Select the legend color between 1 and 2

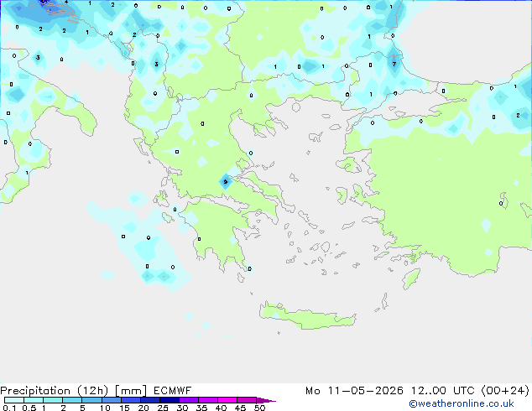[53, 400]
